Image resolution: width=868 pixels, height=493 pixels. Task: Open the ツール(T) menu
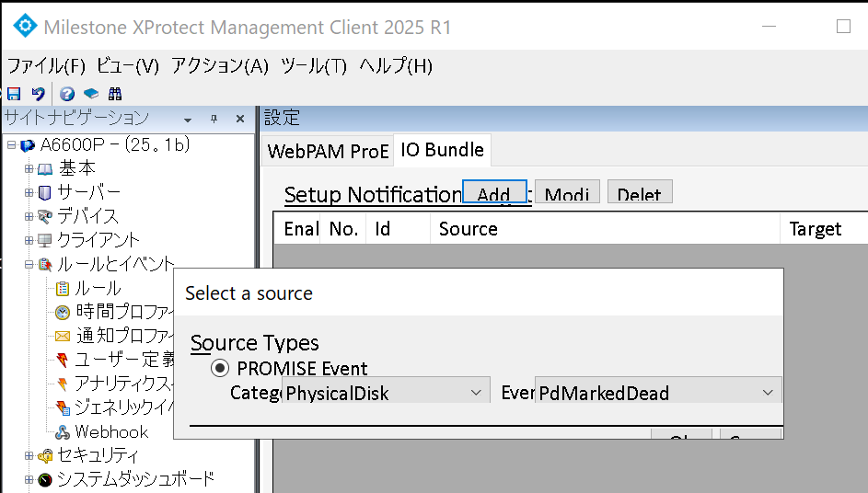(x=314, y=66)
